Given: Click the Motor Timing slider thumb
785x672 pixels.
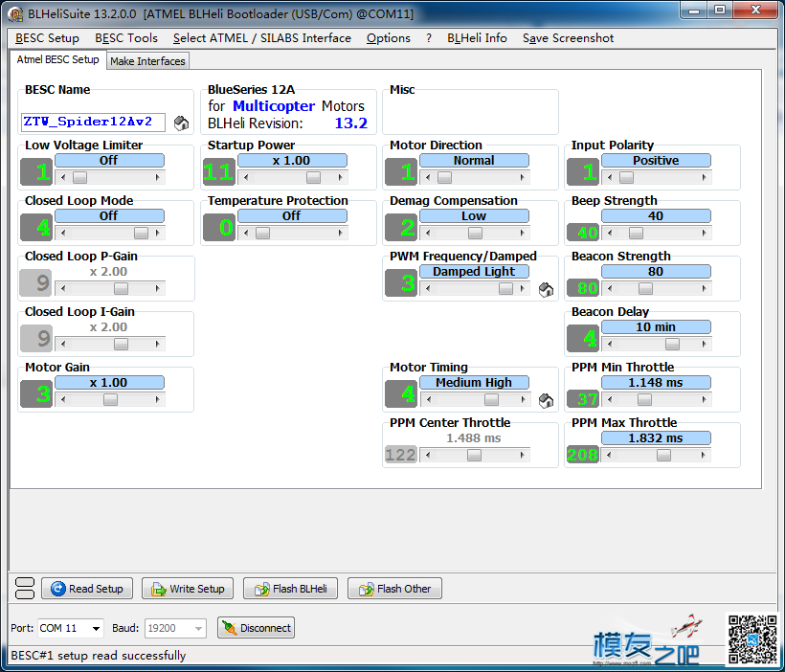Looking at the screenshot, I should point(492,399).
